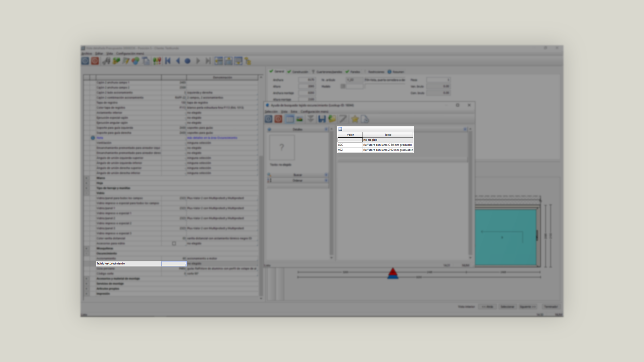Click the question mark preview thumbnail
Viewport: 644px width, 362px height.
pos(282,147)
